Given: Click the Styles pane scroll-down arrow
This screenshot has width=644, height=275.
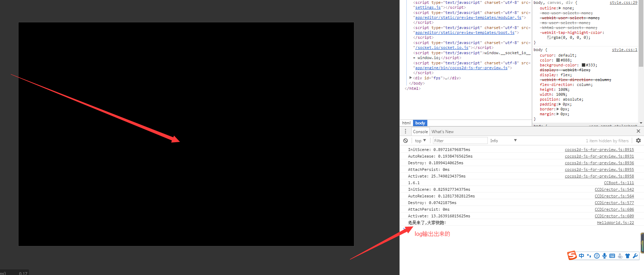Looking at the screenshot, I should (641, 123).
